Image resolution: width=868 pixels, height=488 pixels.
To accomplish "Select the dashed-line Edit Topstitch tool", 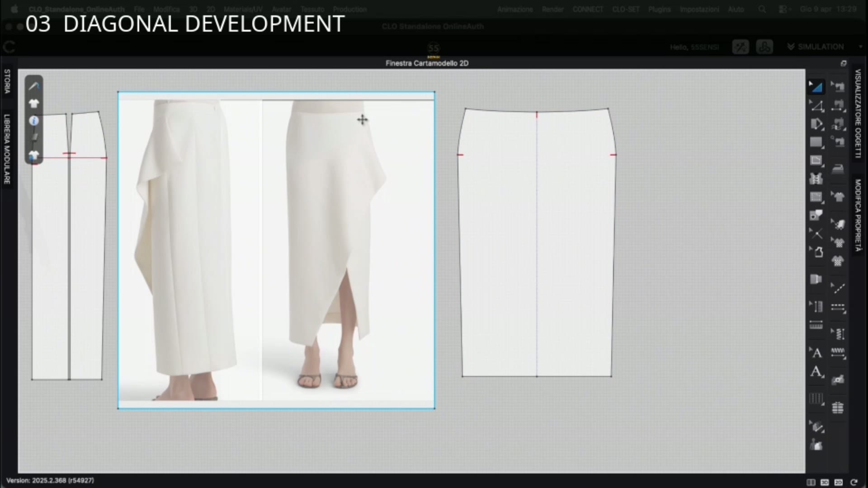I will tap(838, 288).
